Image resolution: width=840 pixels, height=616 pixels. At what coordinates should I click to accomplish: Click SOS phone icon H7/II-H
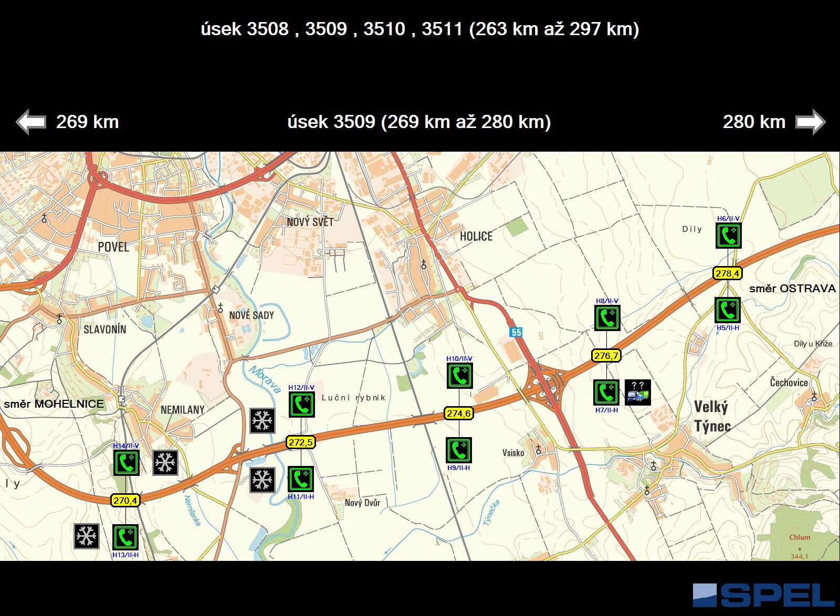(606, 392)
